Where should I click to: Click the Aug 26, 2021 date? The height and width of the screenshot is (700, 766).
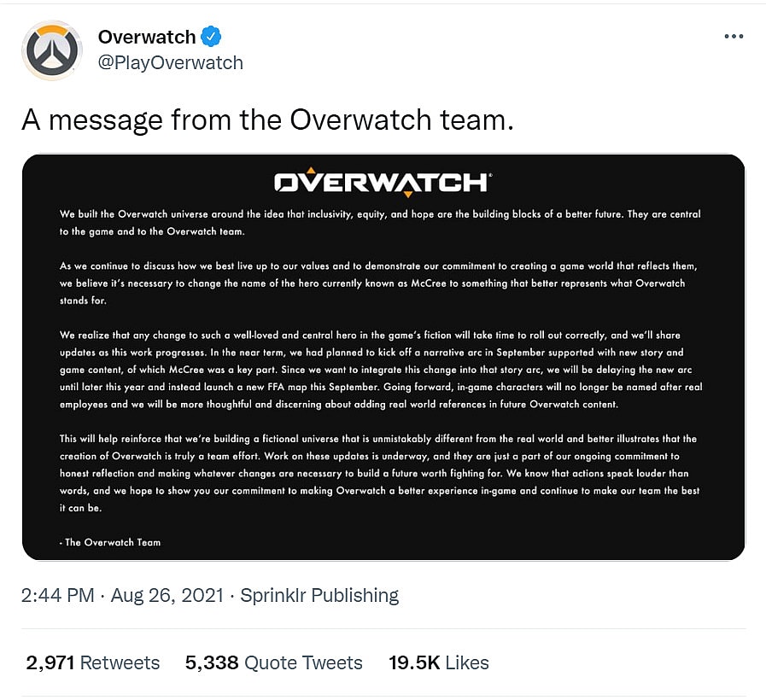pyautogui.click(x=167, y=595)
